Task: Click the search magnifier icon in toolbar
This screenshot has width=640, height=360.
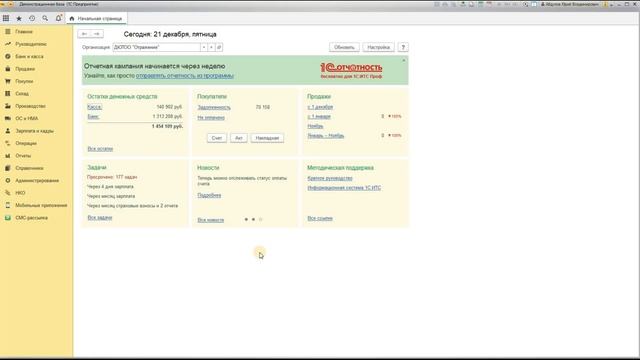Action: 45,18
